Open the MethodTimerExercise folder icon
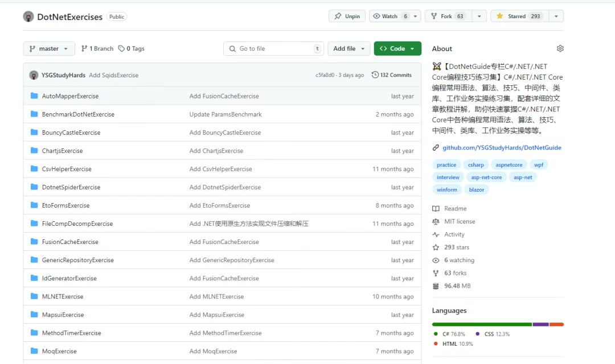615x364 pixels. click(34, 333)
